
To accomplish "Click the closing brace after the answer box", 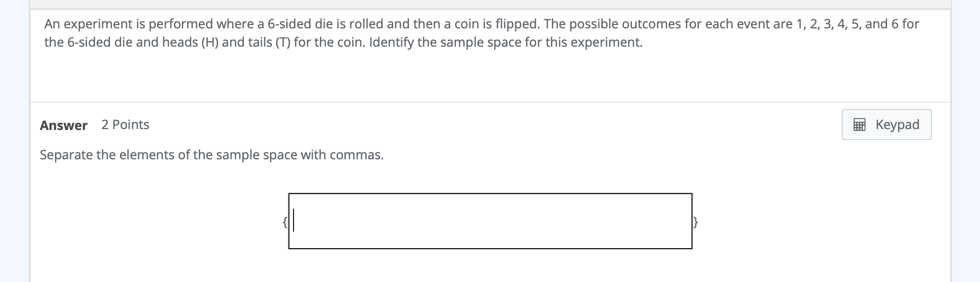I will click(695, 222).
